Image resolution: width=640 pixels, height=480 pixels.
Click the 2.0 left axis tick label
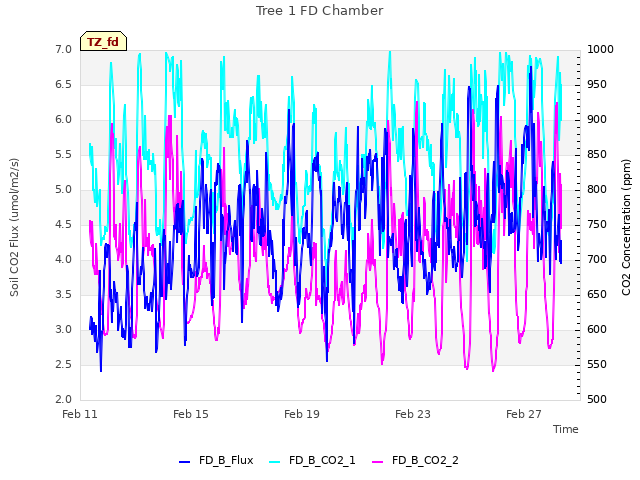(x=64, y=400)
